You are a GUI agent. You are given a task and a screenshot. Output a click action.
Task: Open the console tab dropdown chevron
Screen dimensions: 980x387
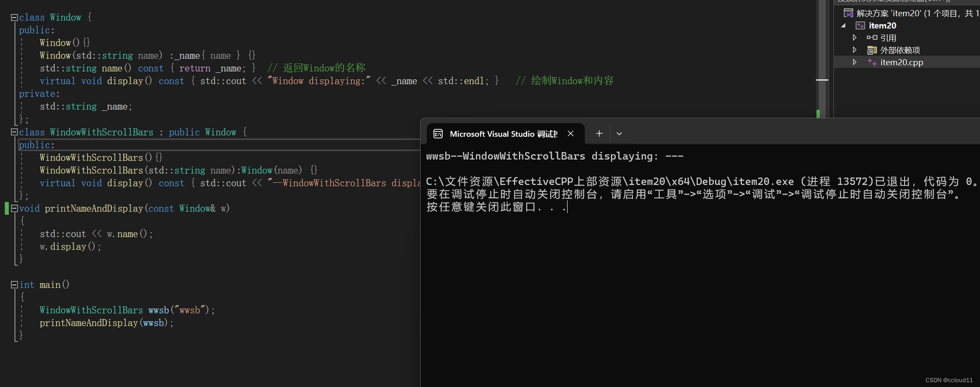619,134
